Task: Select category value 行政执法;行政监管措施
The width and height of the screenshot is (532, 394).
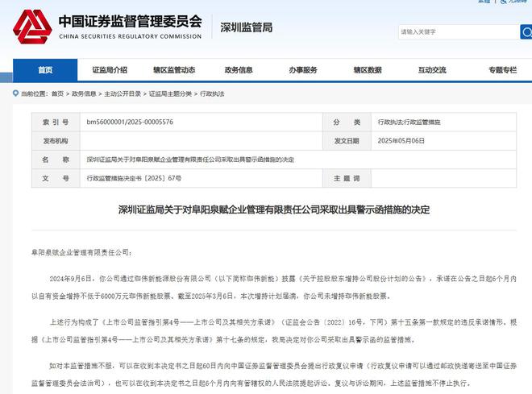Action: point(409,122)
